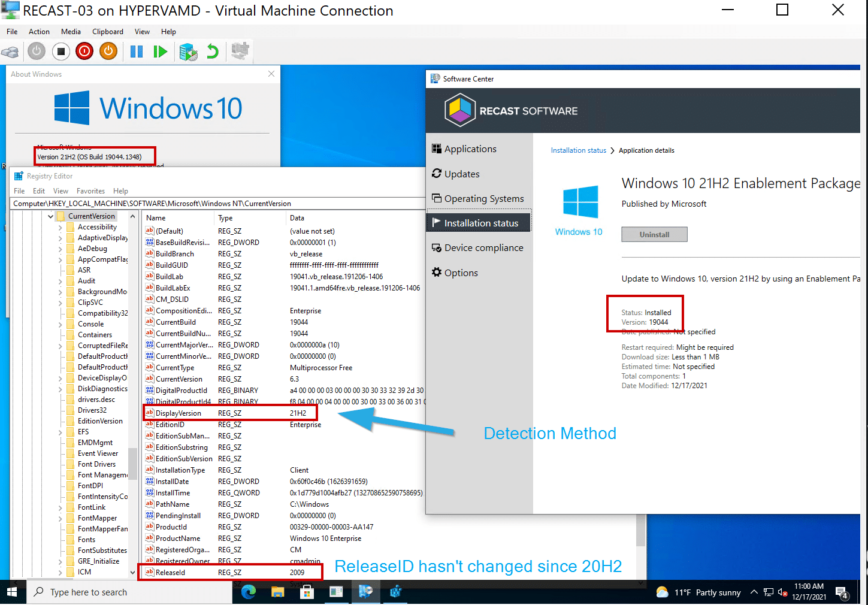The image size is (868, 605).
Task: Click the Installation status breadcrumb link
Action: 577,150
